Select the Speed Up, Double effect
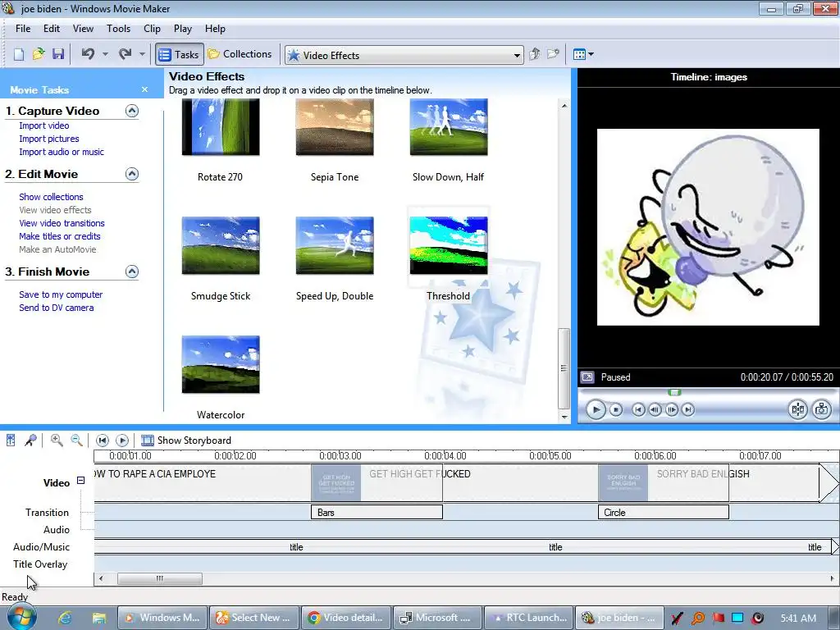 click(335, 245)
